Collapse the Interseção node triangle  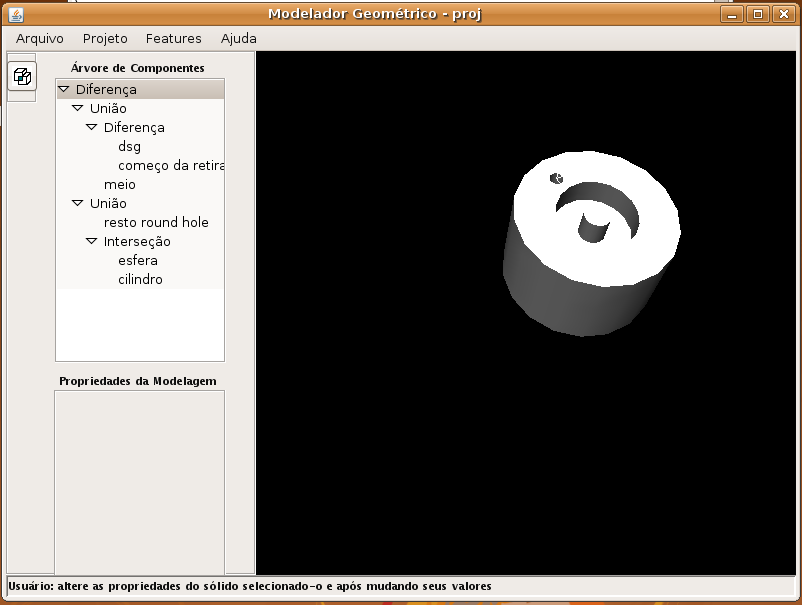coord(92,241)
